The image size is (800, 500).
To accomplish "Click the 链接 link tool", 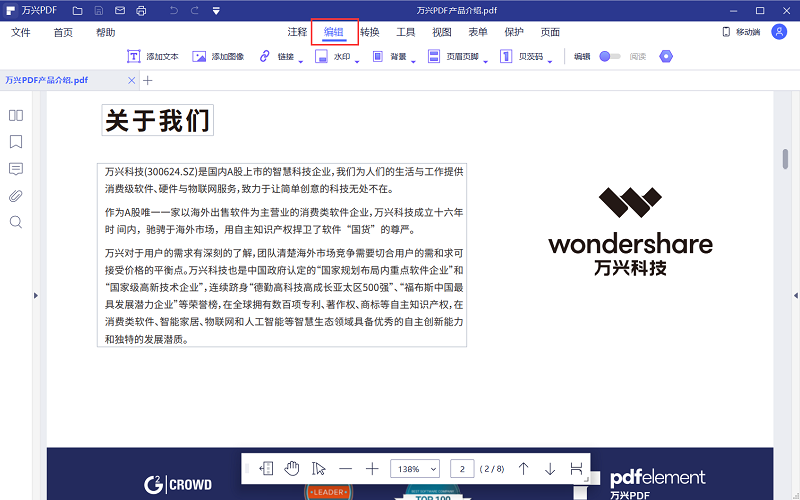I will [x=277, y=56].
